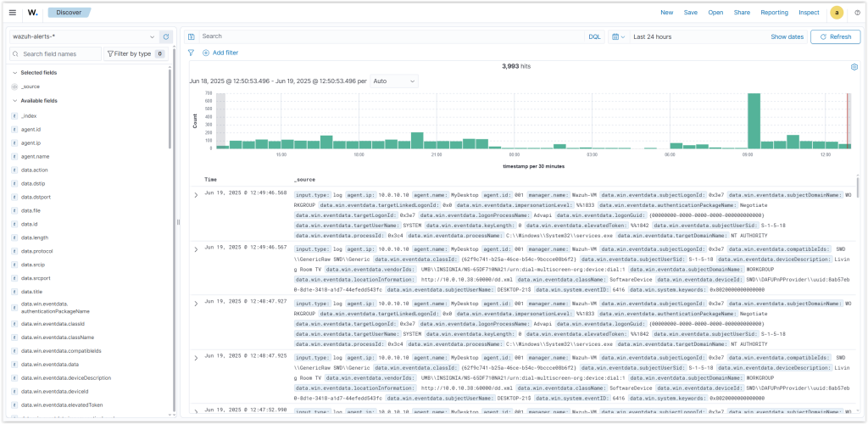
Task: Collapse the Selected fields section
Action: point(14,73)
